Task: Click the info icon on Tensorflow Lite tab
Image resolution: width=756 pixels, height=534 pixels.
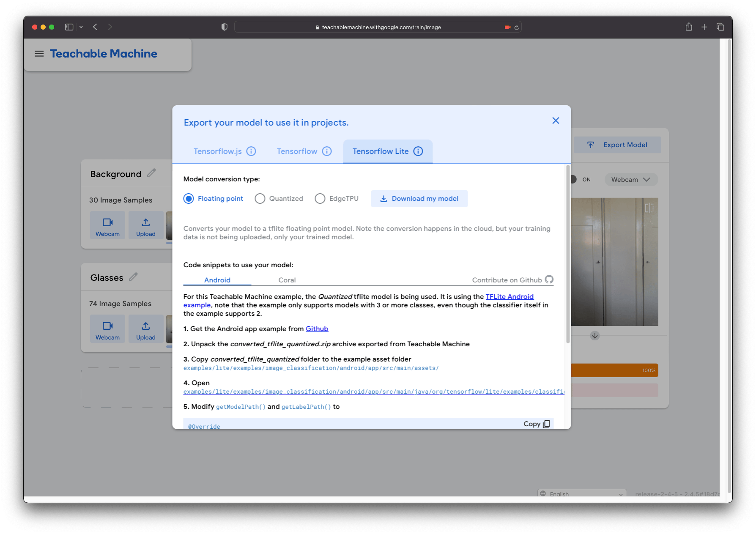Action: pos(418,151)
